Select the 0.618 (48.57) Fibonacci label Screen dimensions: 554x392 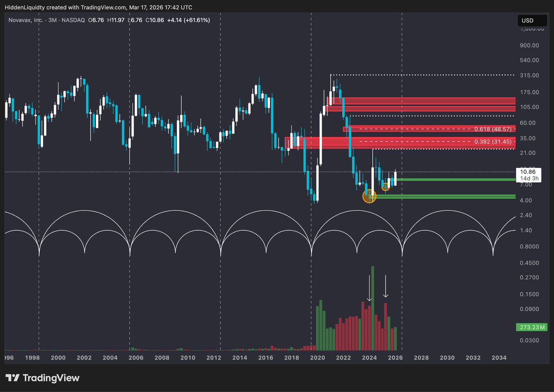(493, 129)
